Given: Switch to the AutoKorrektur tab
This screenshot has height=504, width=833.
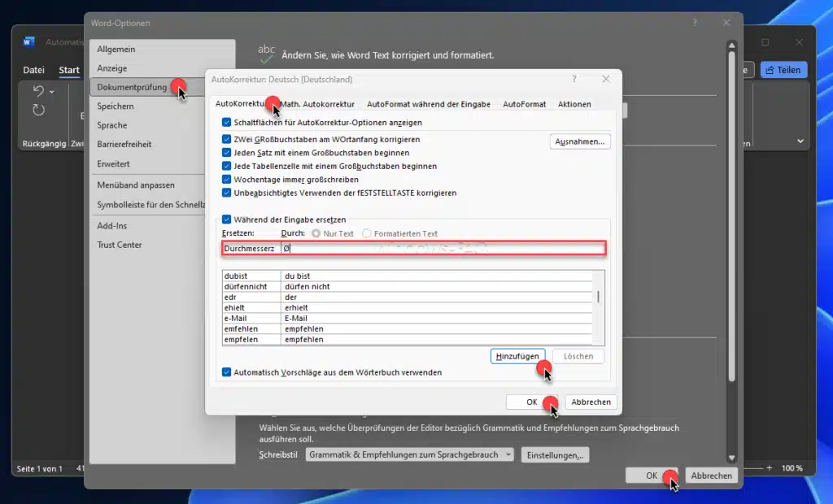Looking at the screenshot, I should tap(242, 103).
